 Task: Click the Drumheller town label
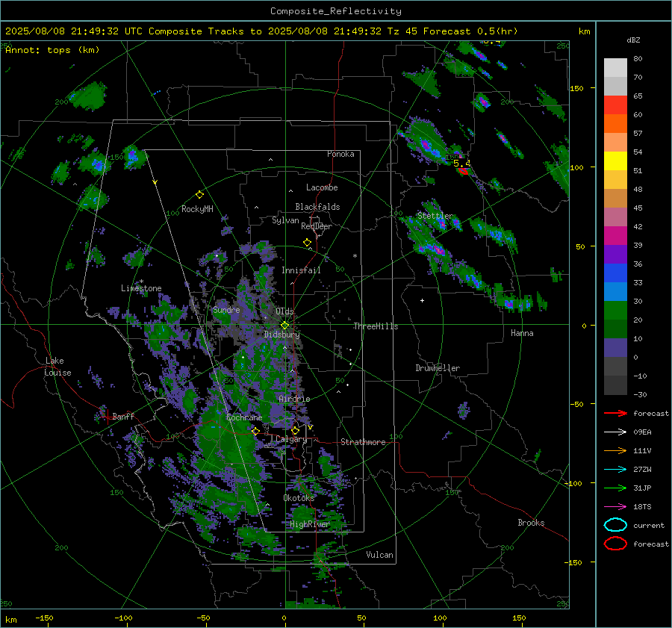pyautogui.click(x=438, y=368)
